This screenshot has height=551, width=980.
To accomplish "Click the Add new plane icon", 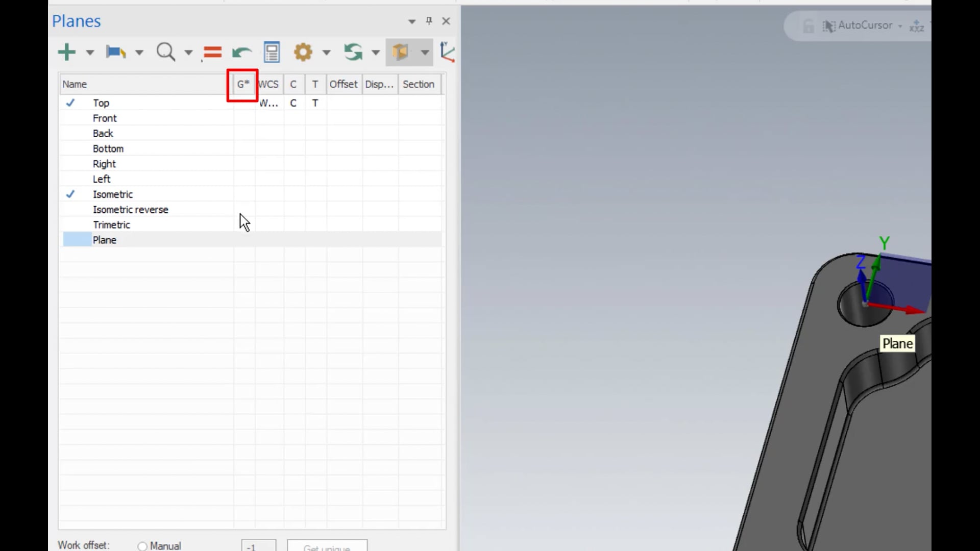I will pyautogui.click(x=67, y=51).
